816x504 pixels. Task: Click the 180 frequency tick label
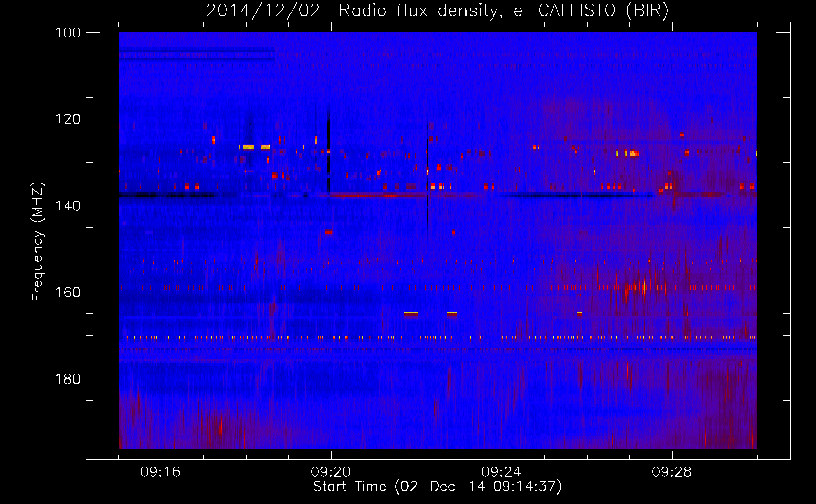pos(69,379)
